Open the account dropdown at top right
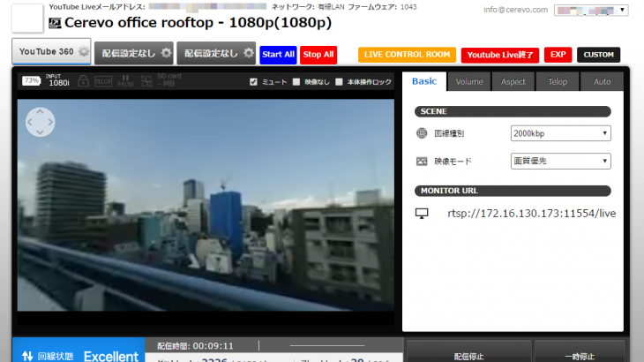Viewport: 644px width, 362px height. point(591,11)
